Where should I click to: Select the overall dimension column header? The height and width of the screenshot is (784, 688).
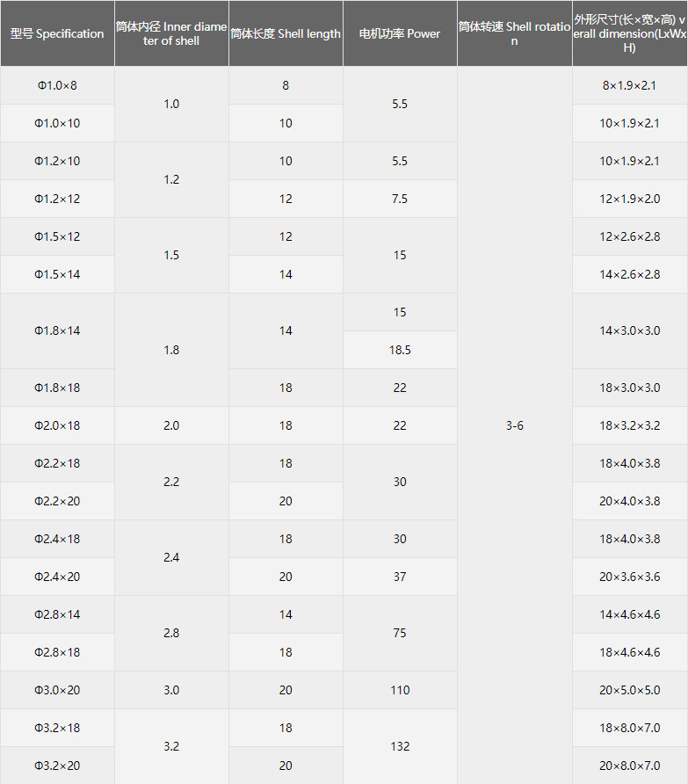point(629,33)
